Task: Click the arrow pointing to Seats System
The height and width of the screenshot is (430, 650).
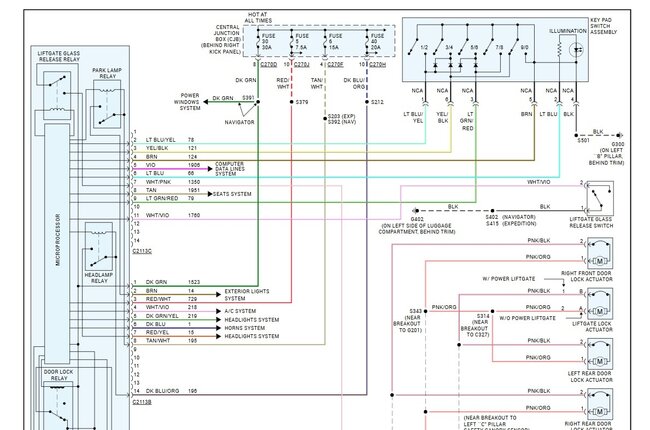Action: click(x=210, y=194)
